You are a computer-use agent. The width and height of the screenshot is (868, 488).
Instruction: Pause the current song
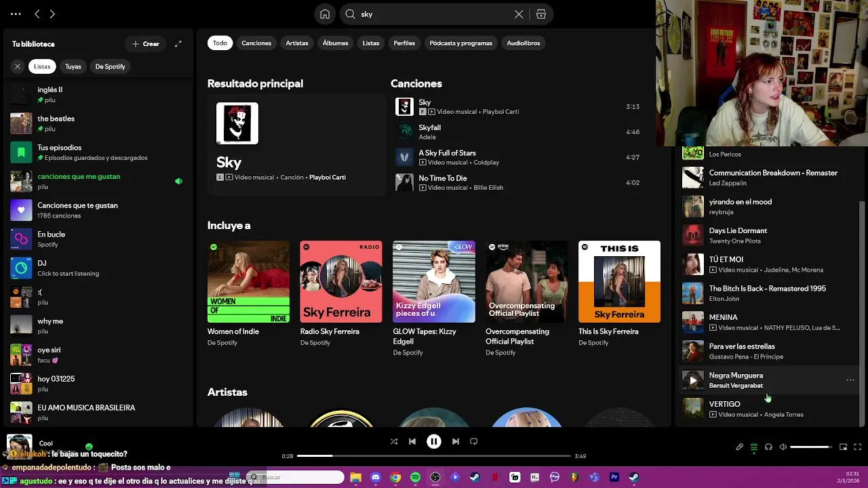[x=434, y=441]
